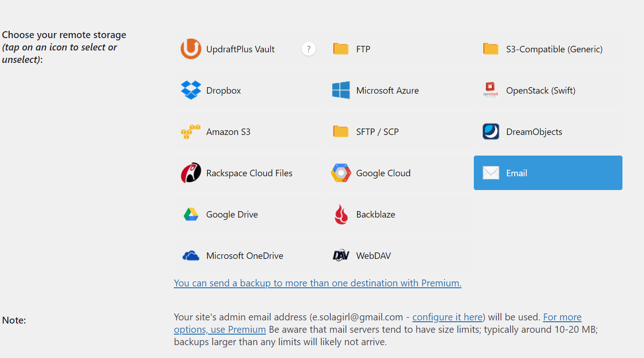644x358 pixels.
Task: Click the WebDAV label
Action: pyautogui.click(x=373, y=256)
